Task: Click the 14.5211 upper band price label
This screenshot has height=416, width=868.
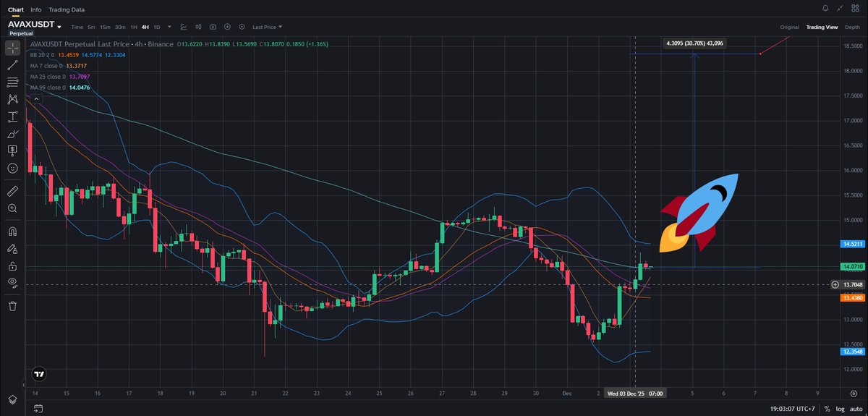Action: coord(852,244)
